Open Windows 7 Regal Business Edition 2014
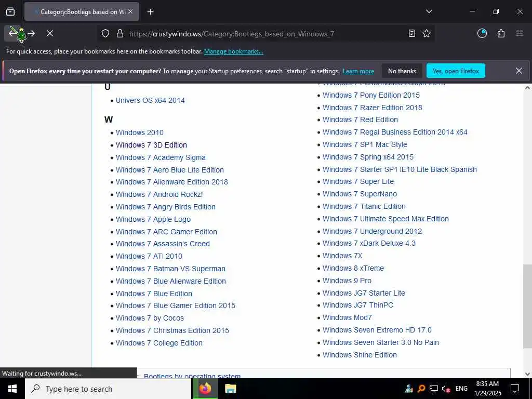The image size is (532, 399). point(395,132)
